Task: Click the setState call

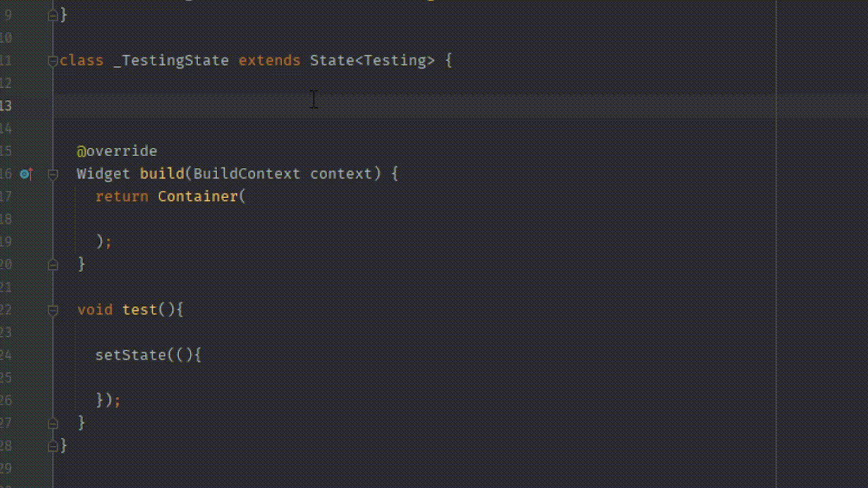Action: 130,355
